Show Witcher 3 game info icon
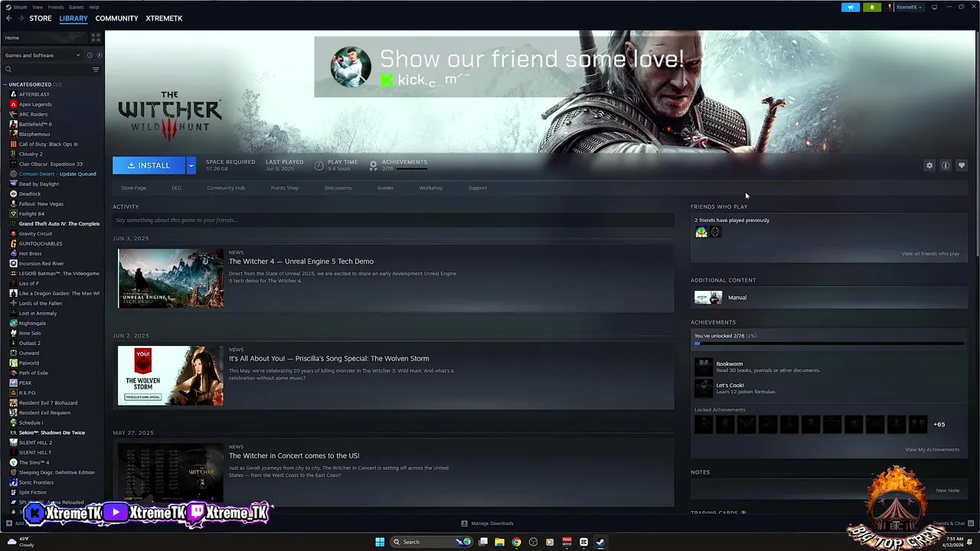This screenshot has height=551, width=980. pyautogui.click(x=946, y=165)
